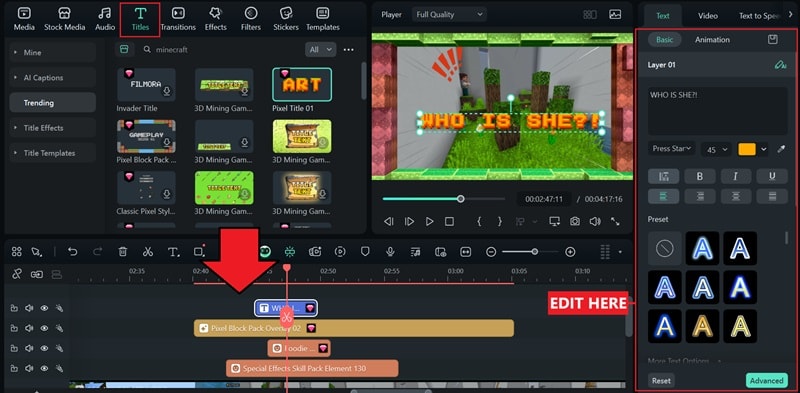Click the Reset button

click(x=661, y=380)
